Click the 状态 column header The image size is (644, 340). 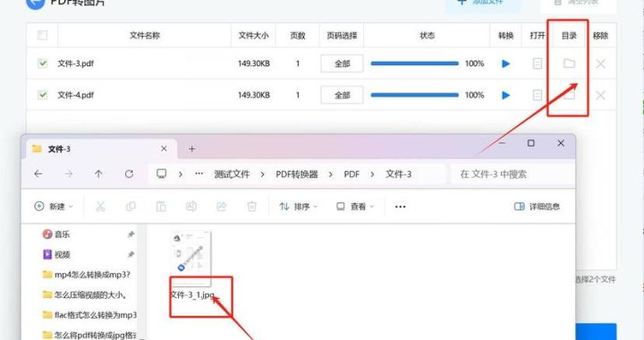click(428, 36)
